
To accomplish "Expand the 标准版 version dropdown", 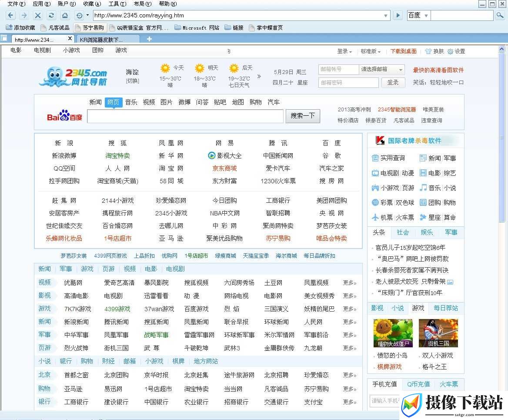I will coord(371,51).
